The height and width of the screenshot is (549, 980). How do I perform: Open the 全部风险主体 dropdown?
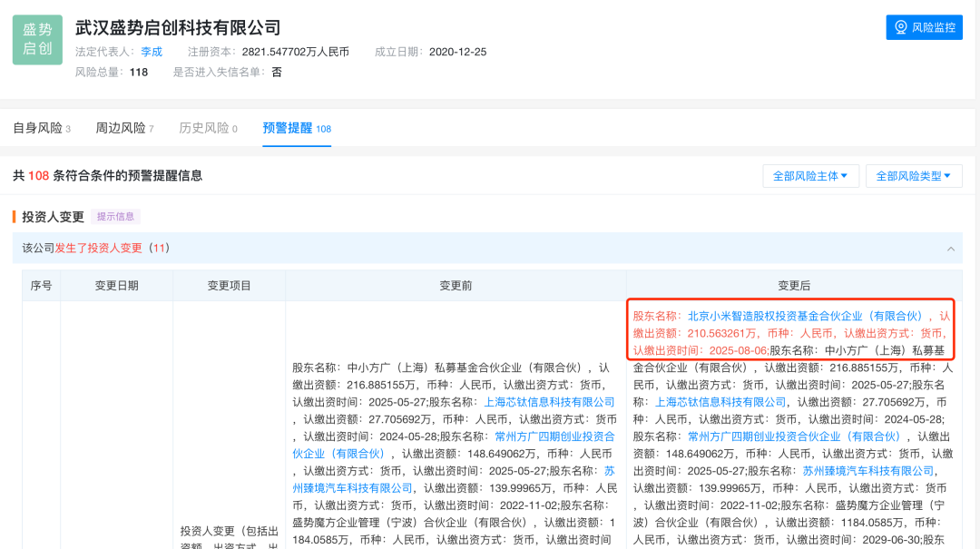click(810, 176)
